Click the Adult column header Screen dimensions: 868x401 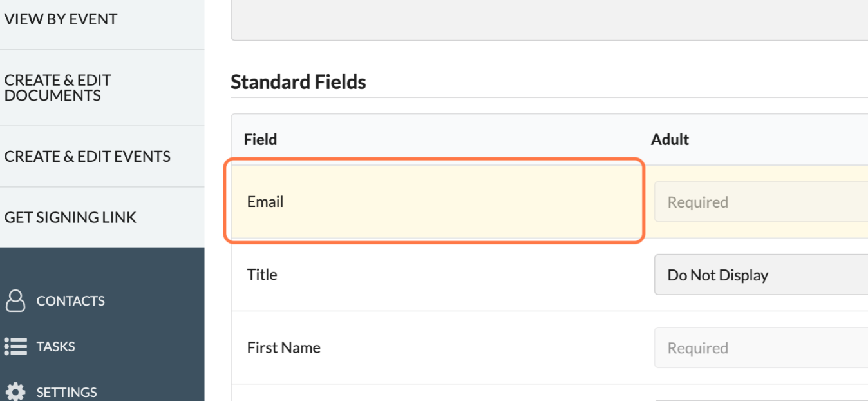tap(670, 139)
